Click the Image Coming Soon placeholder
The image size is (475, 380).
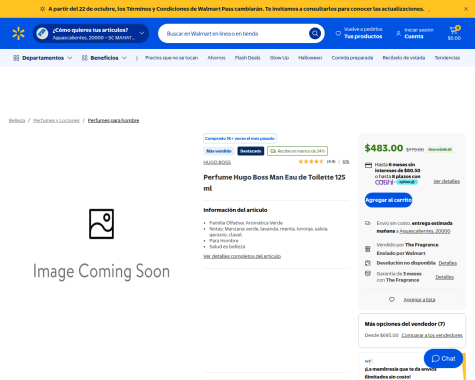101,245
